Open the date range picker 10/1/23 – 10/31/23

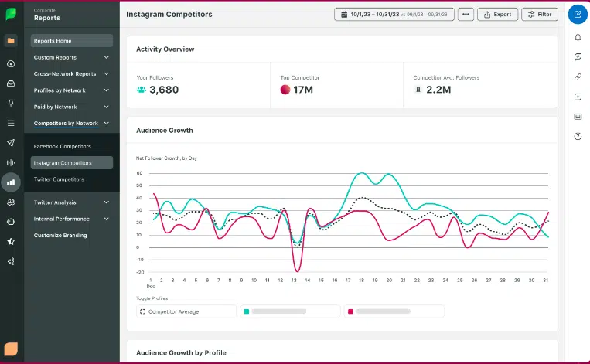pos(394,14)
